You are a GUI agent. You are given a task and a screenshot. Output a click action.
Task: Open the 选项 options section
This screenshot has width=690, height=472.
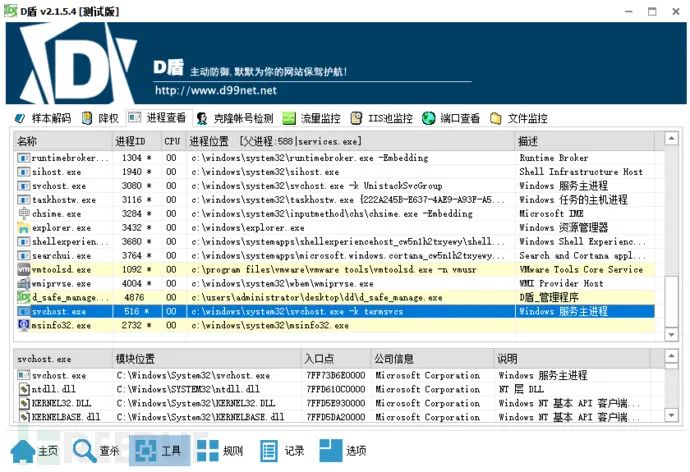coord(343,450)
